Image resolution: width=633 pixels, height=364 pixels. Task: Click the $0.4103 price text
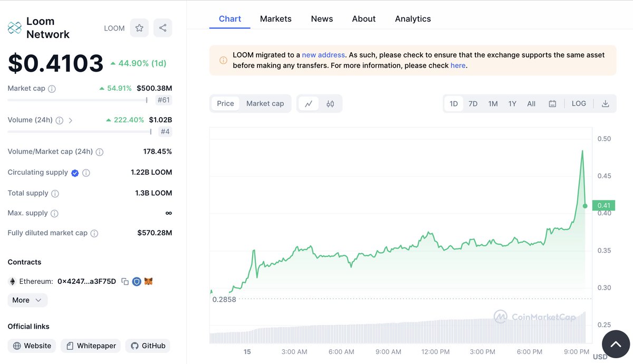click(55, 63)
